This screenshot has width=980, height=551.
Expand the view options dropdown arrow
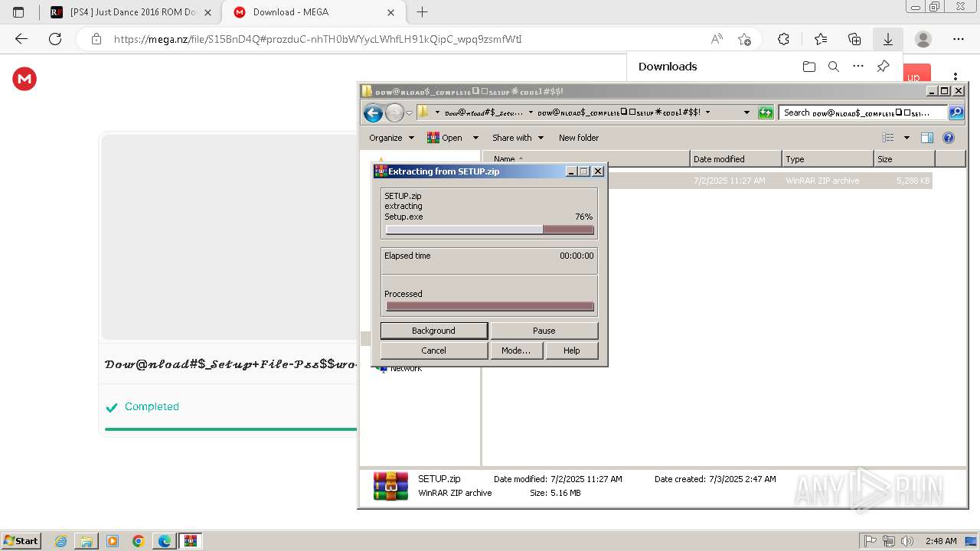906,138
